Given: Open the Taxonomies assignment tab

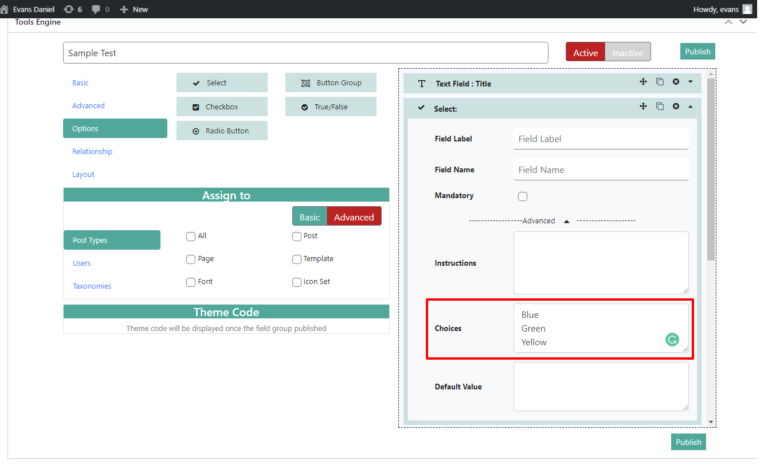Looking at the screenshot, I should point(92,286).
